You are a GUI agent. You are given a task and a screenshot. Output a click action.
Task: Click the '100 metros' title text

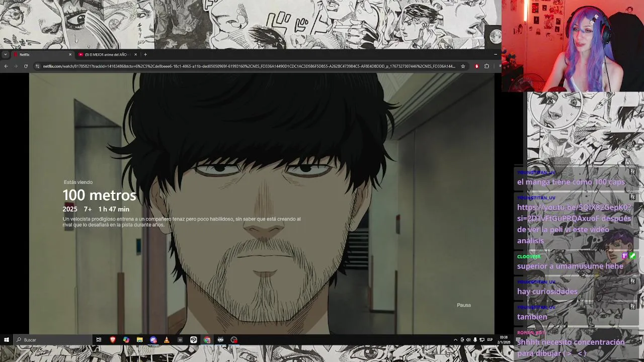point(99,195)
